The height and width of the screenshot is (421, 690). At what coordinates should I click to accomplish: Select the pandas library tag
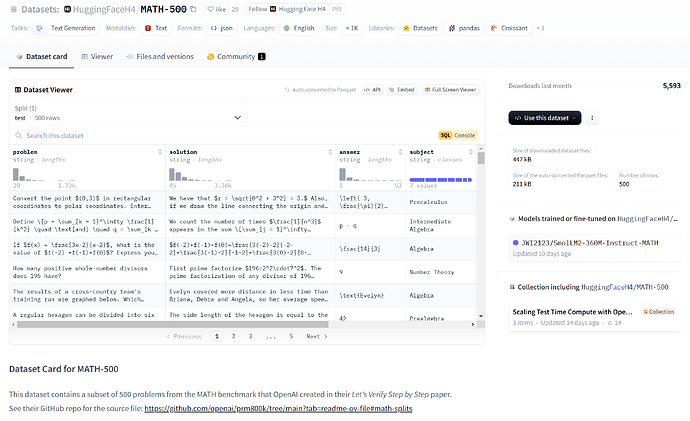tap(468, 28)
